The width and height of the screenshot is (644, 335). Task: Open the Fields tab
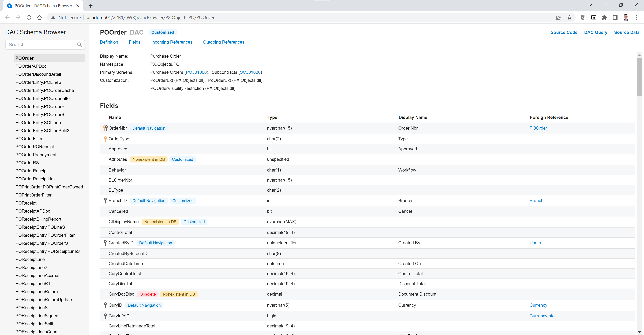(135, 42)
